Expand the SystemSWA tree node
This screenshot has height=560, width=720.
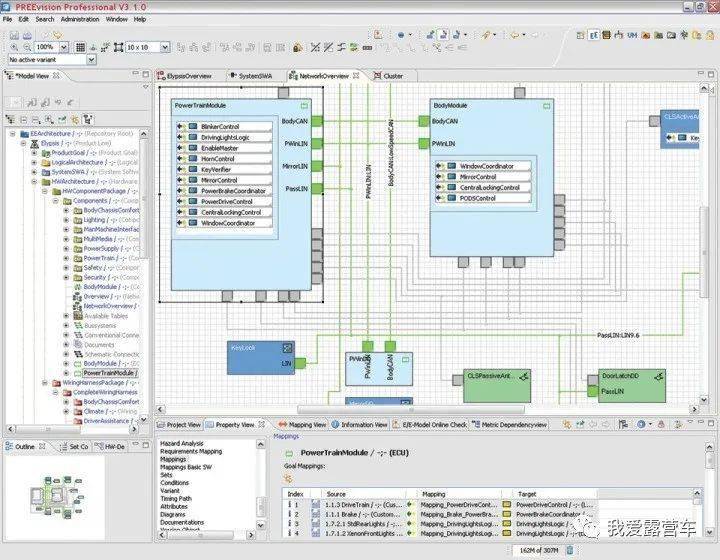tap(34, 172)
